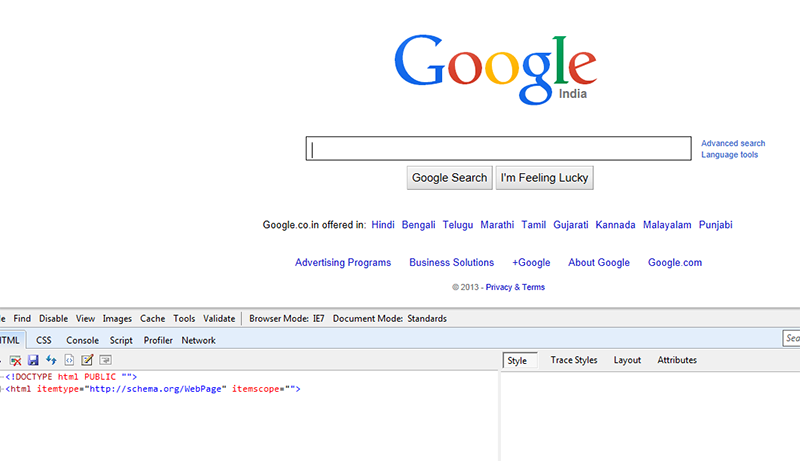Open the +Google link
This screenshot has height=461, width=800.
(531, 263)
